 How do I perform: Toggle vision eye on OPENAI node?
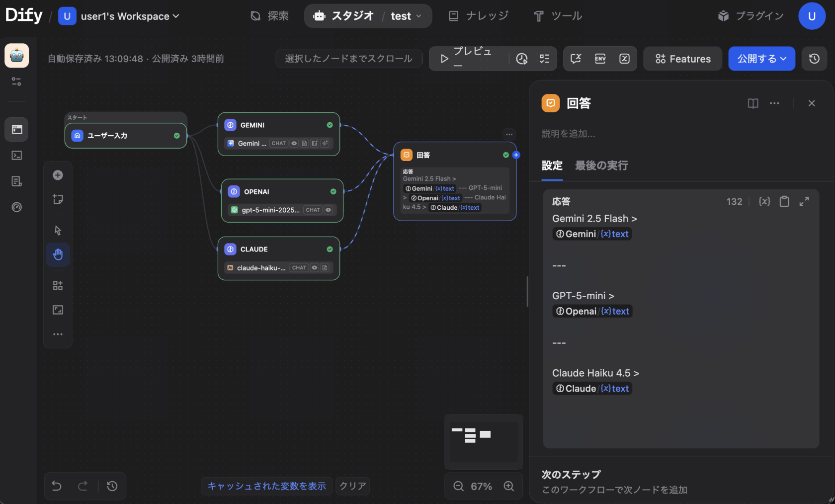click(x=328, y=210)
